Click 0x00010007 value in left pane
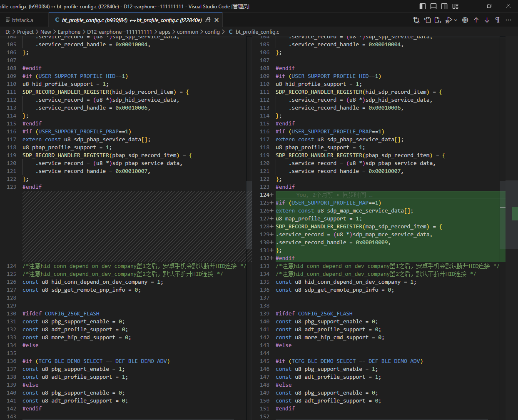 [131, 171]
